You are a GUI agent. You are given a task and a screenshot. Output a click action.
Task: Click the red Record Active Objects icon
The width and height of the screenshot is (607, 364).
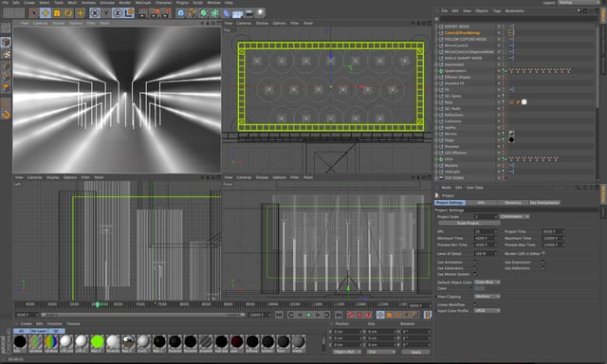351,315
